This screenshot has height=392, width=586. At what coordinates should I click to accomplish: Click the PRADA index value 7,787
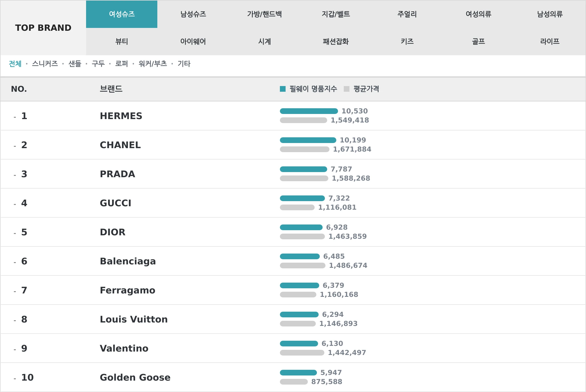pyautogui.click(x=341, y=169)
